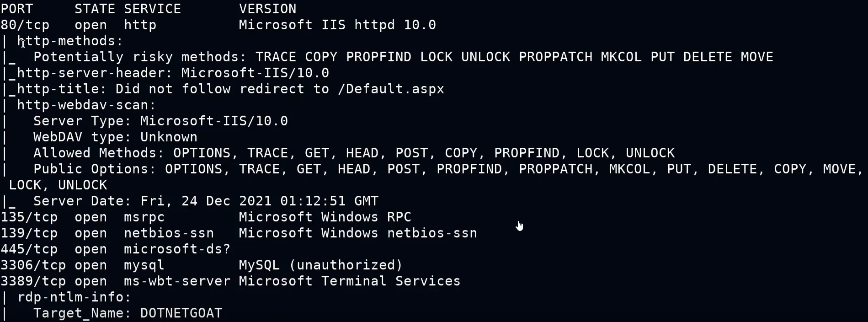Viewport: 868px width, 322px height.
Task: Click the "Microsoft IIS httpd 10.0" version text
Action: click(x=337, y=25)
